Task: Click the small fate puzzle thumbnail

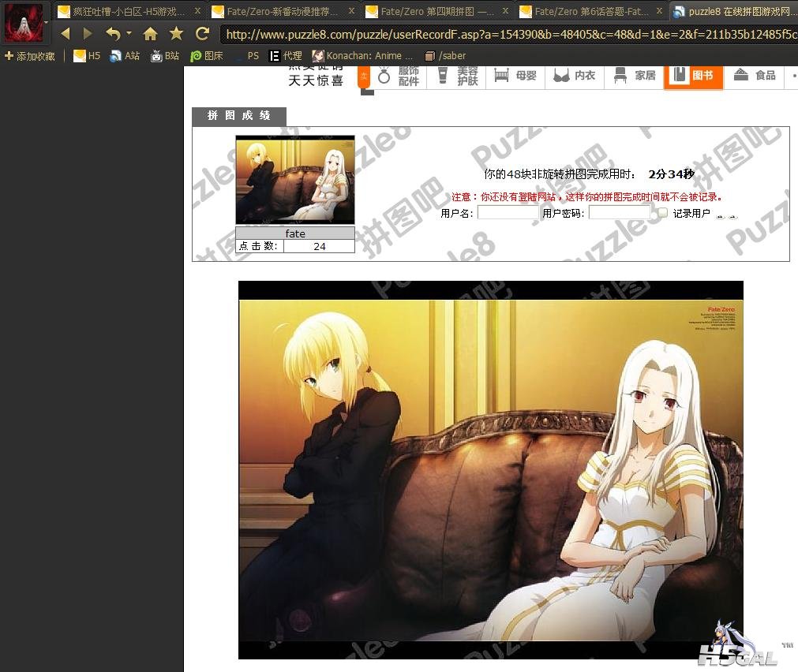Action: (x=294, y=180)
